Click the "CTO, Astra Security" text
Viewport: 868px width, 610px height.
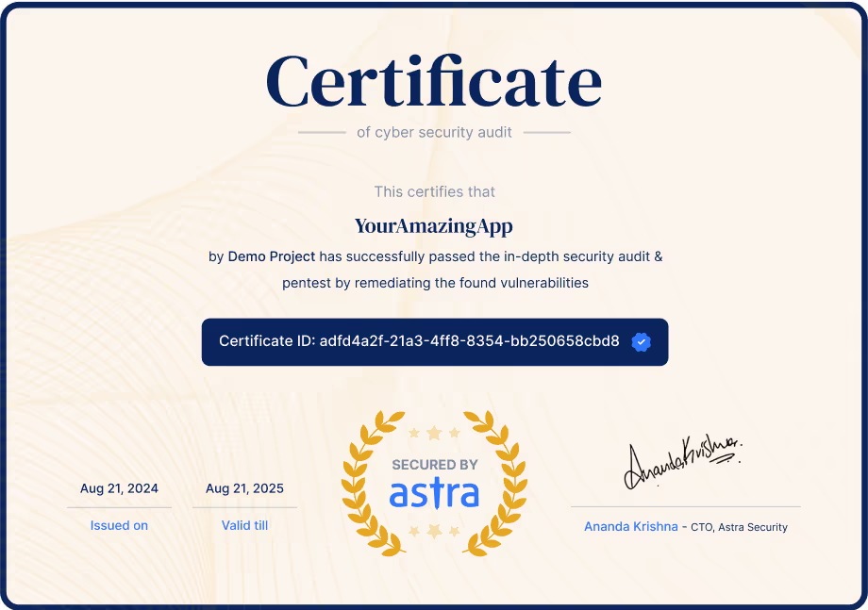(739, 527)
